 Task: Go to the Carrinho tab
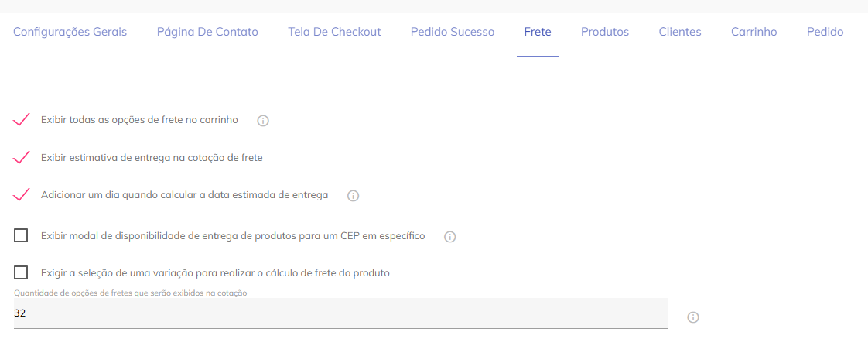(x=754, y=32)
